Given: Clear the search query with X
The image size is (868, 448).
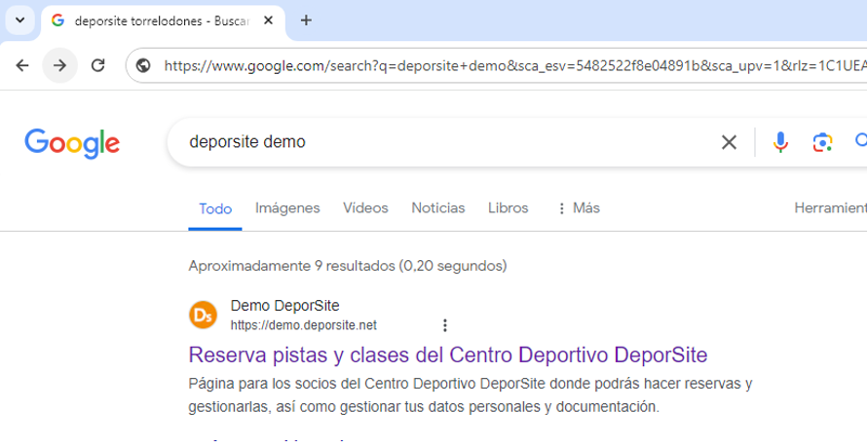Looking at the screenshot, I should pyautogui.click(x=729, y=143).
